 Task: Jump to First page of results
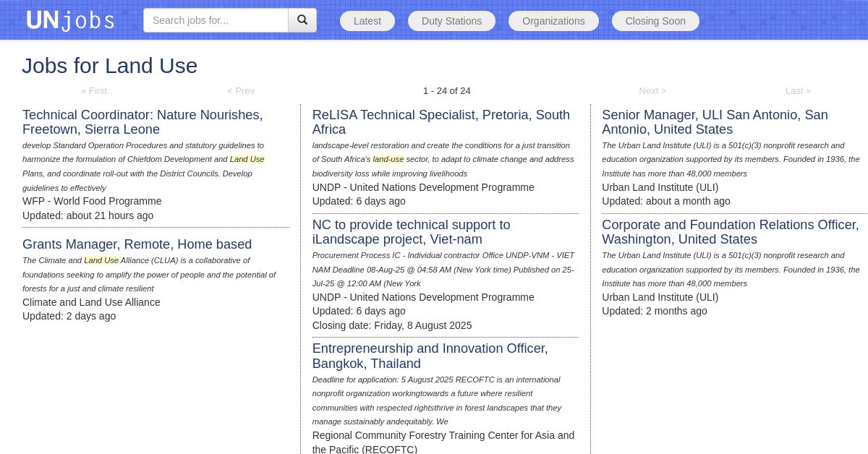[94, 90]
